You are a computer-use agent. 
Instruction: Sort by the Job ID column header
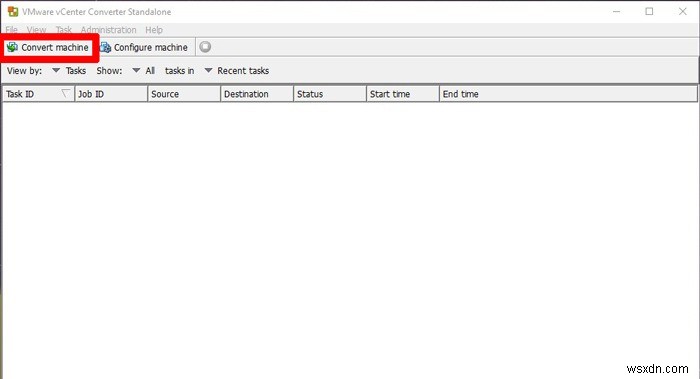(111, 94)
